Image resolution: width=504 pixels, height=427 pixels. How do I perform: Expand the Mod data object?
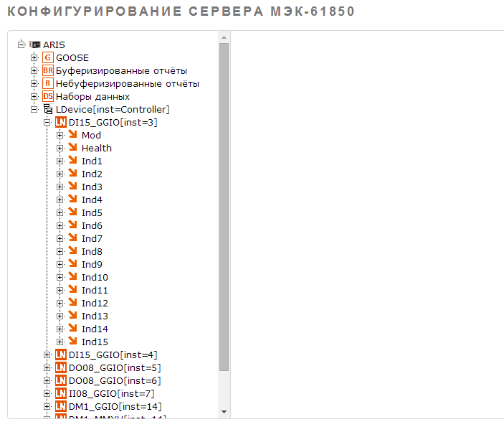click(60, 135)
